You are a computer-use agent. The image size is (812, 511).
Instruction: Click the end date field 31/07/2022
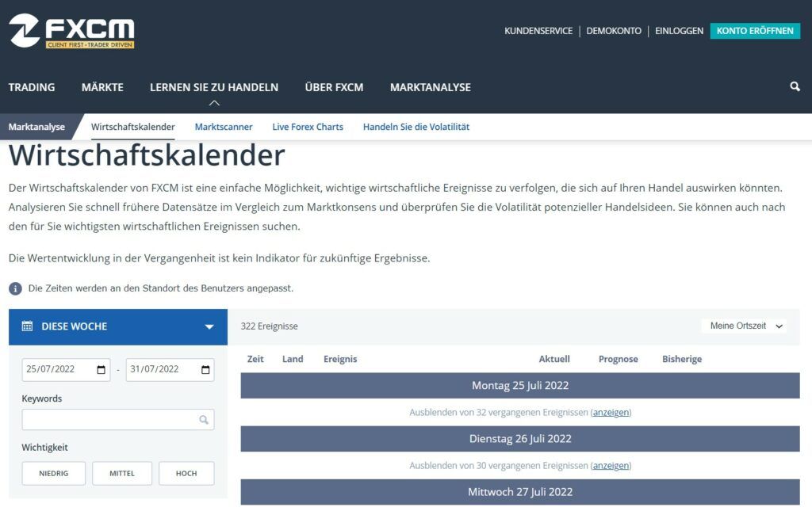pyautogui.click(x=170, y=369)
